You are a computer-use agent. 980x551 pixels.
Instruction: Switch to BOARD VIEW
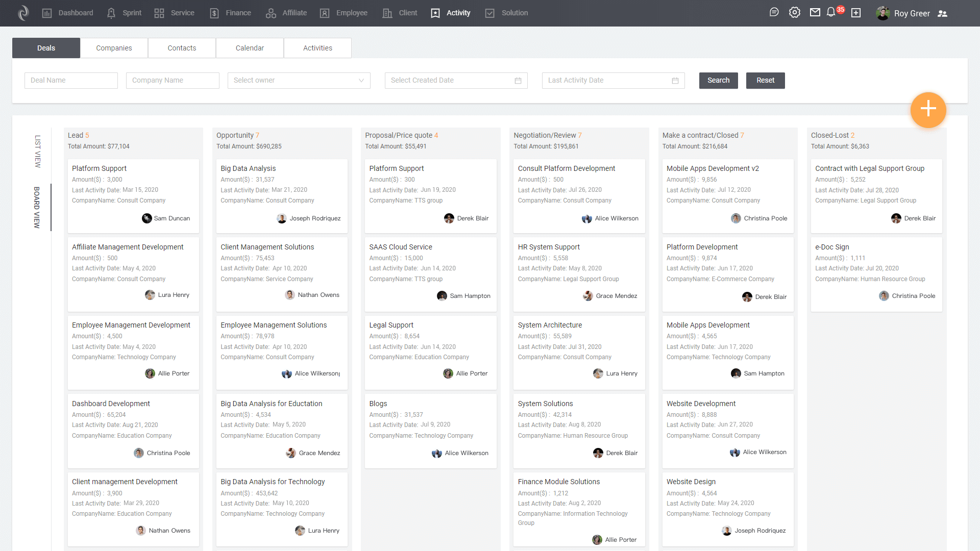[37, 207]
